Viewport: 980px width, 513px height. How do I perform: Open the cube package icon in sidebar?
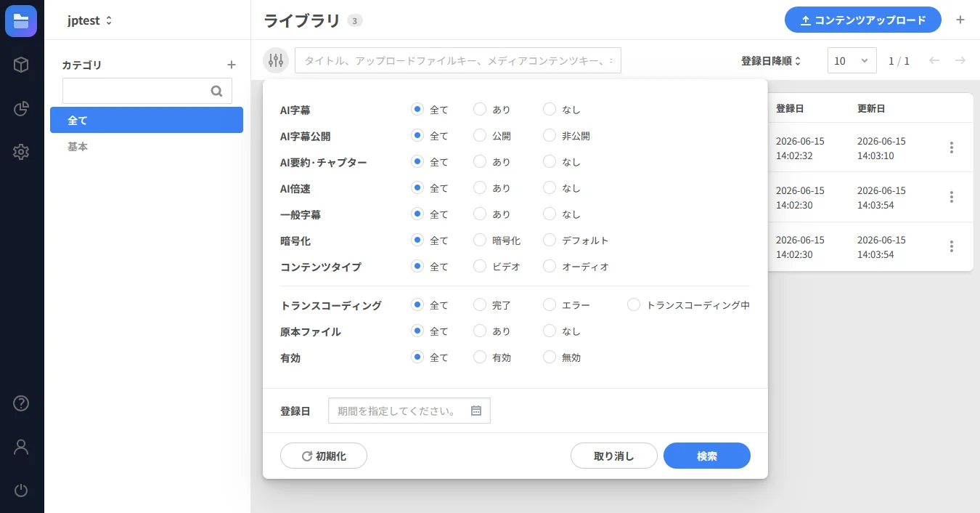click(21, 65)
